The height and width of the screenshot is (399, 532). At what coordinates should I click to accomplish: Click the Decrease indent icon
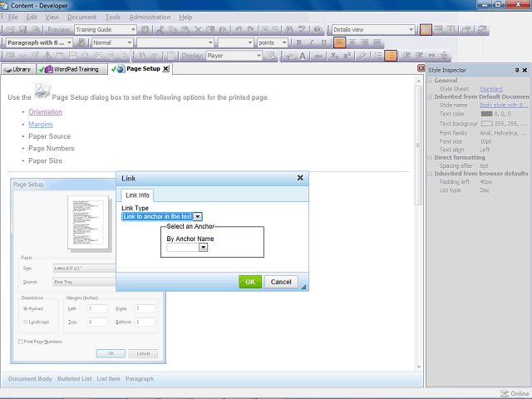click(x=406, y=56)
